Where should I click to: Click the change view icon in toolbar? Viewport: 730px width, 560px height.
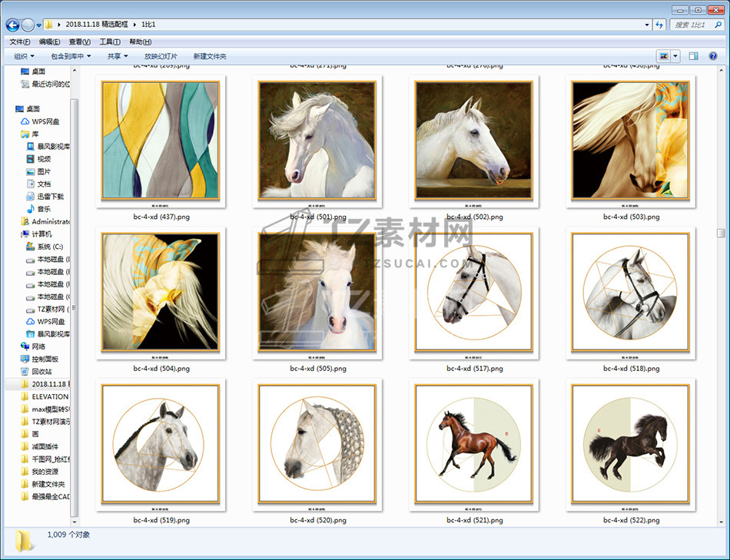663,56
